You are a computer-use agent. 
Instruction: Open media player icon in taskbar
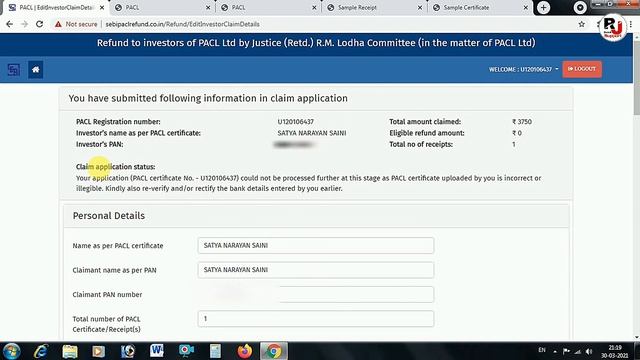click(x=98, y=351)
